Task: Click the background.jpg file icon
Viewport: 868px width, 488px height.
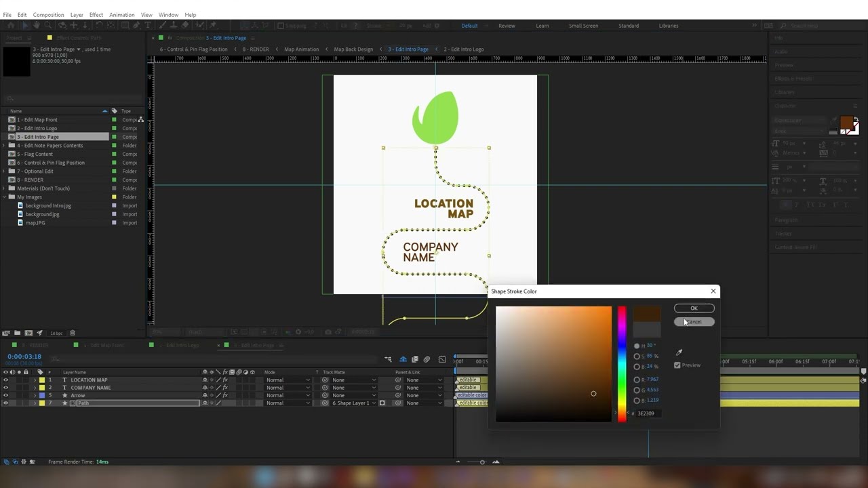Action: coord(20,214)
